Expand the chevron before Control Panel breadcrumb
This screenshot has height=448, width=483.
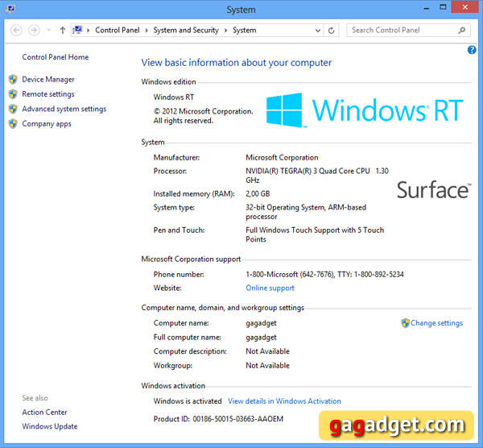point(89,31)
